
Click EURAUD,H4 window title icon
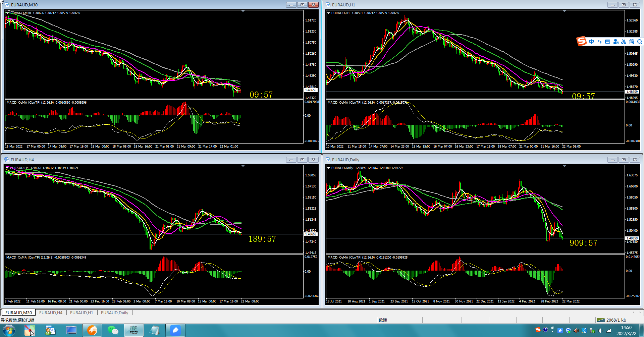[x=7, y=160]
